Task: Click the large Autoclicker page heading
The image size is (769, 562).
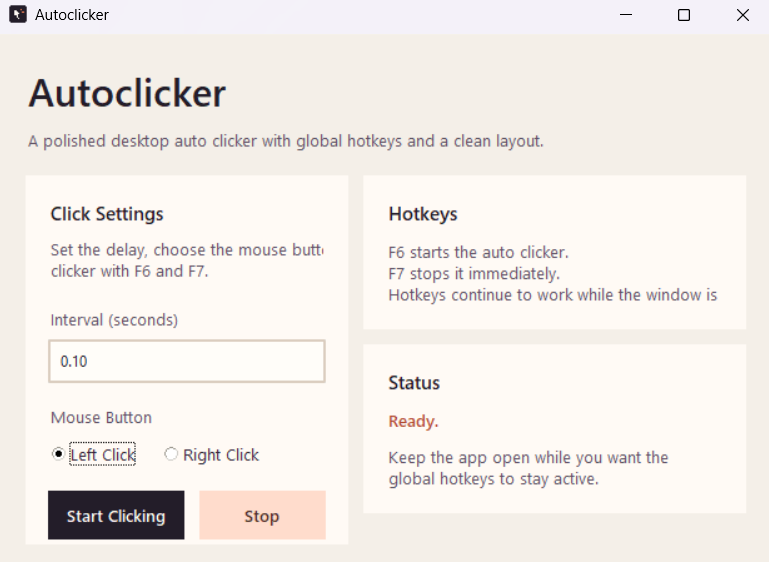Action: tap(127, 93)
